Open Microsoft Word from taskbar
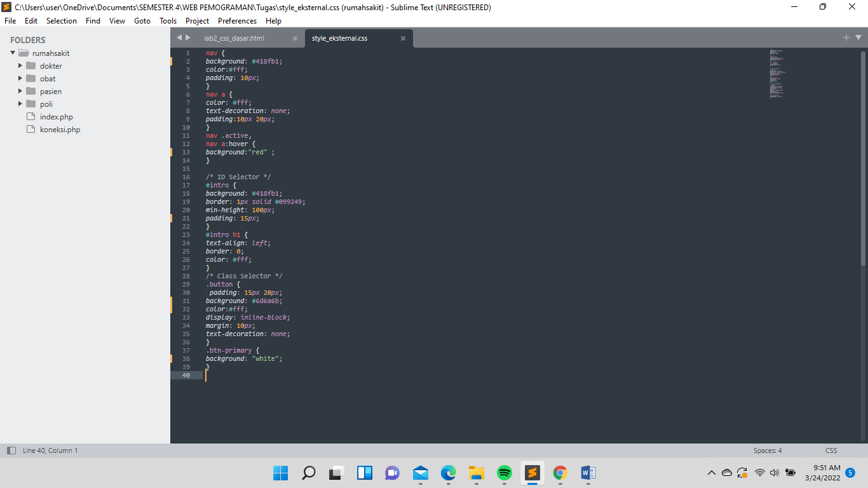 588,473
